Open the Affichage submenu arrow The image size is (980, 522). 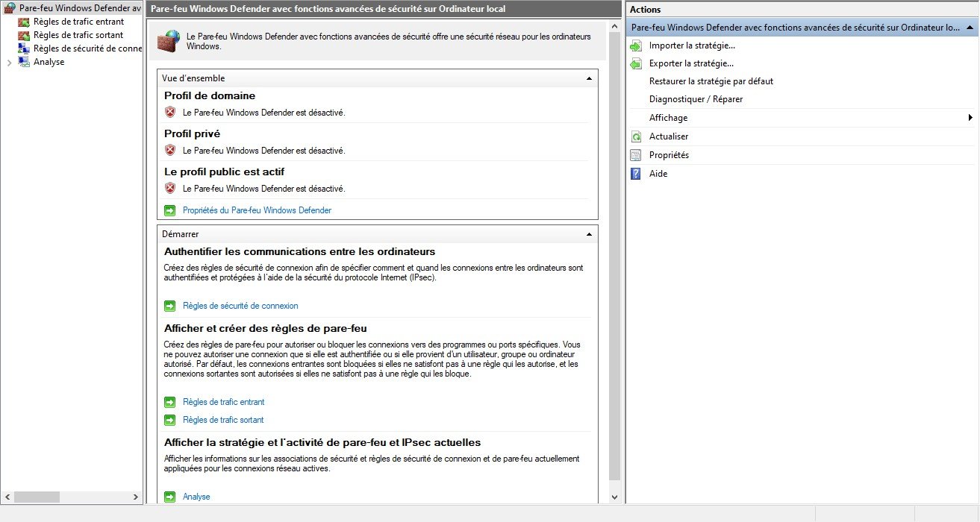[970, 118]
